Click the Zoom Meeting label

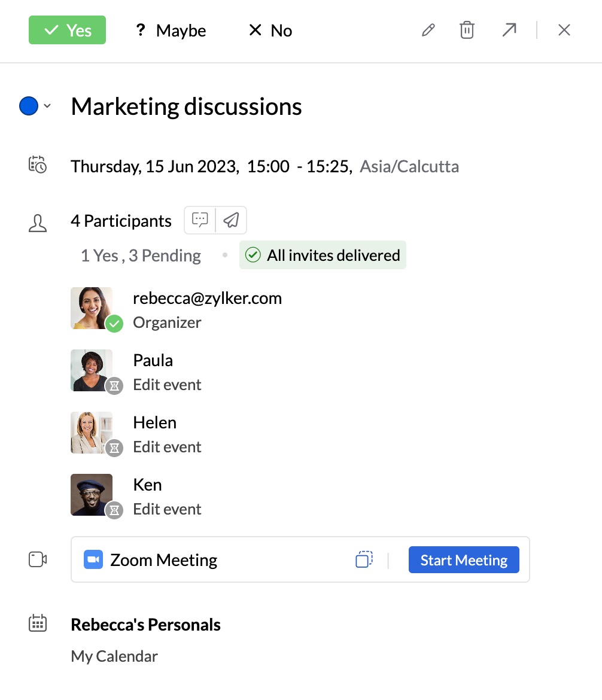[163, 560]
